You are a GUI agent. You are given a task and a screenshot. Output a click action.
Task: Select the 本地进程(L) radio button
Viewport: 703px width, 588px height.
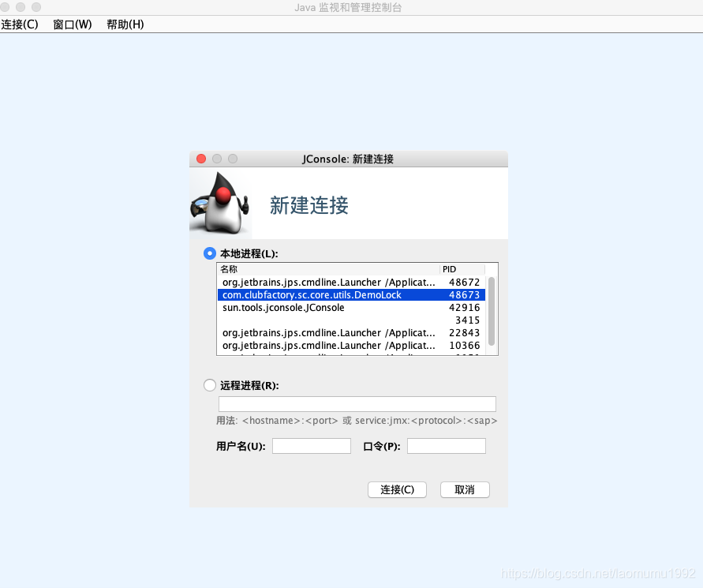point(209,253)
